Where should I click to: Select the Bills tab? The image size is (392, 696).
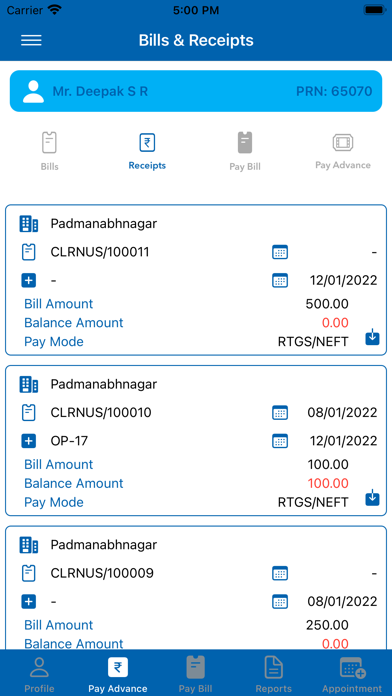pos(49,151)
